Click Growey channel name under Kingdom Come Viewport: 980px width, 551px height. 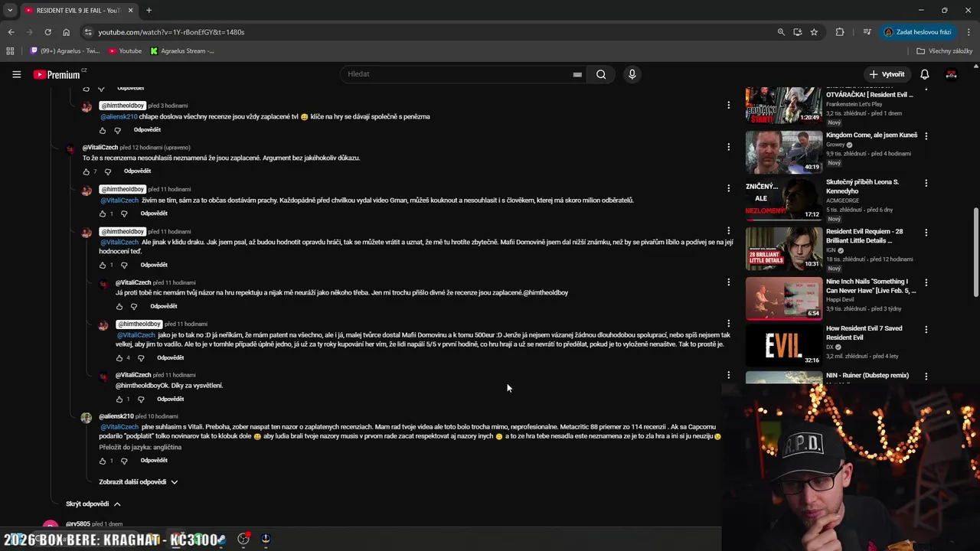[x=835, y=145]
